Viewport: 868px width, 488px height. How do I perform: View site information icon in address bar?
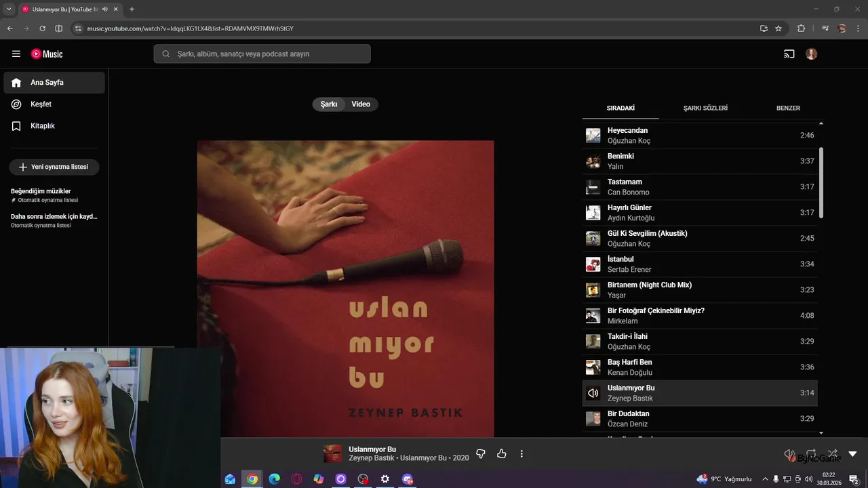[78, 28]
